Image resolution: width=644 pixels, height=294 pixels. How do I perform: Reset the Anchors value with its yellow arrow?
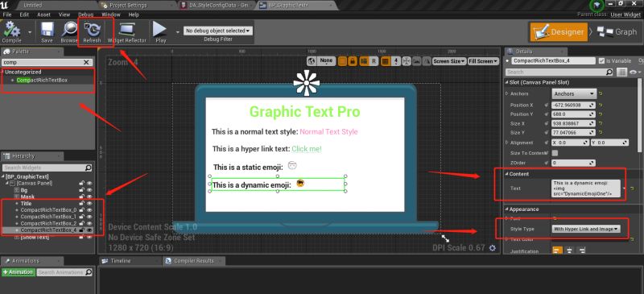point(601,93)
